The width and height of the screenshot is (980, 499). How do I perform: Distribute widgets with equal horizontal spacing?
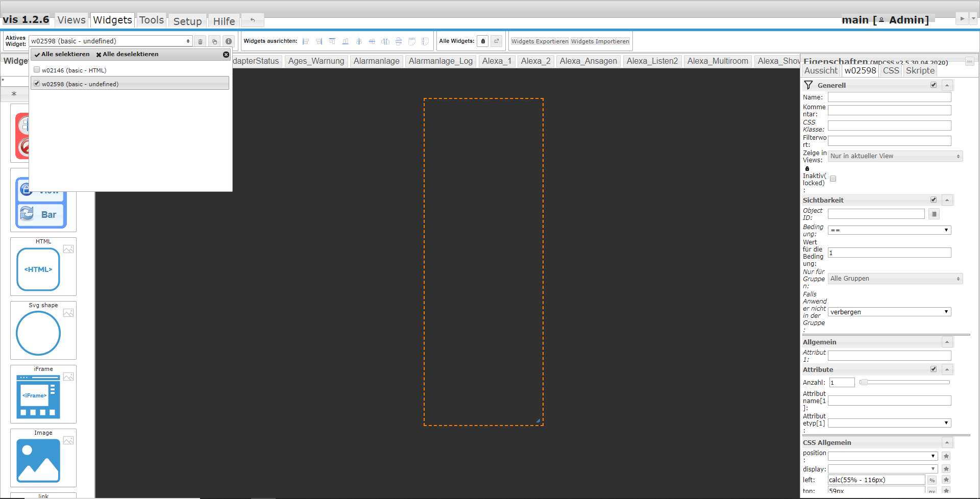[385, 41]
